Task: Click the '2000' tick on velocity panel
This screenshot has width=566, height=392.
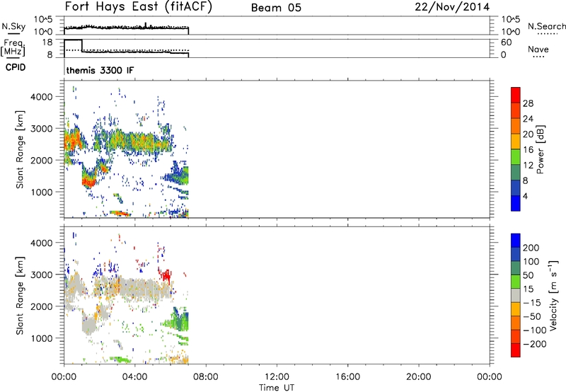Action: point(42,306)
